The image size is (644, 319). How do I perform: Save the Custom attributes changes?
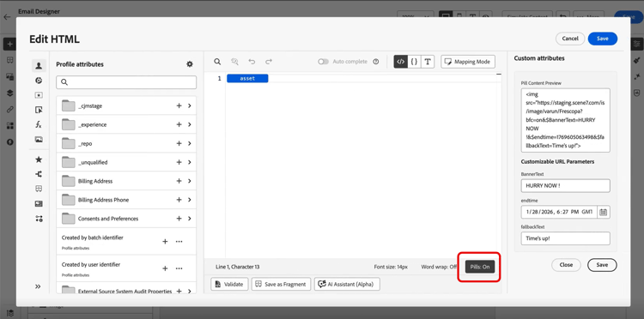coord(602,265)
